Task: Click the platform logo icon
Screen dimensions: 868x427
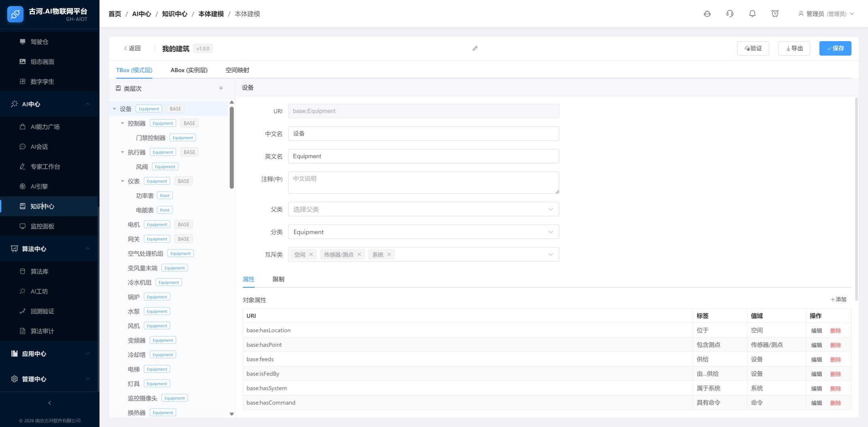Action: [15, 14]
